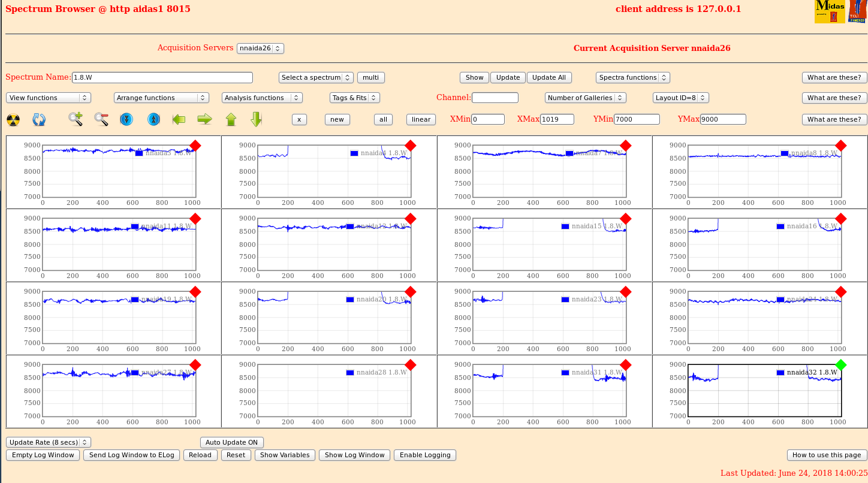
Task: Click the Auto Update ON button
Action: point(231,442)
